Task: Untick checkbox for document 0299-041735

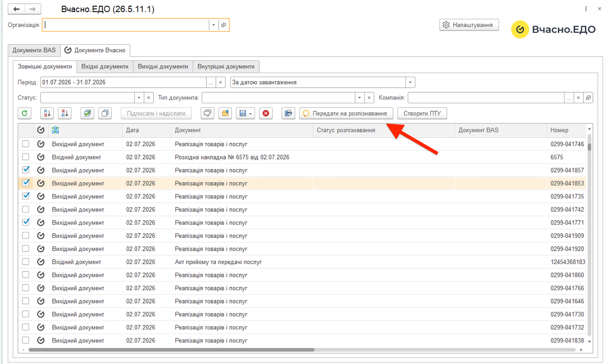Action: tap(26, 196)
